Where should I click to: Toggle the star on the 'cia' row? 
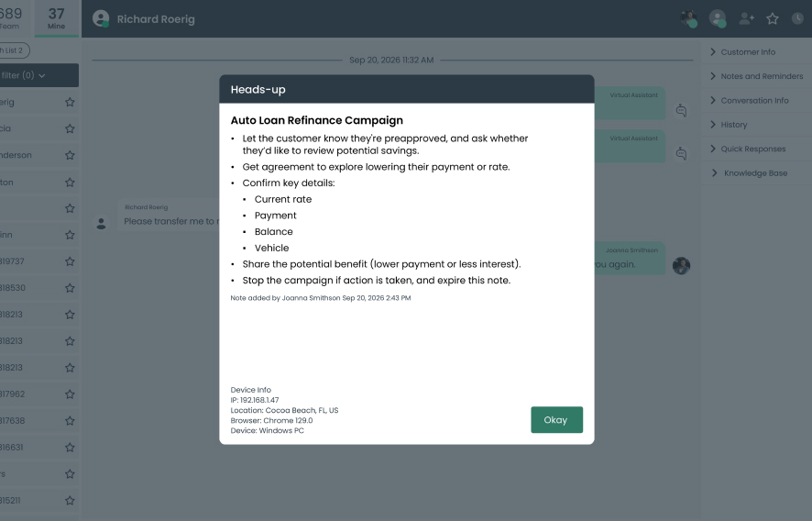click(x=70, y=128)
